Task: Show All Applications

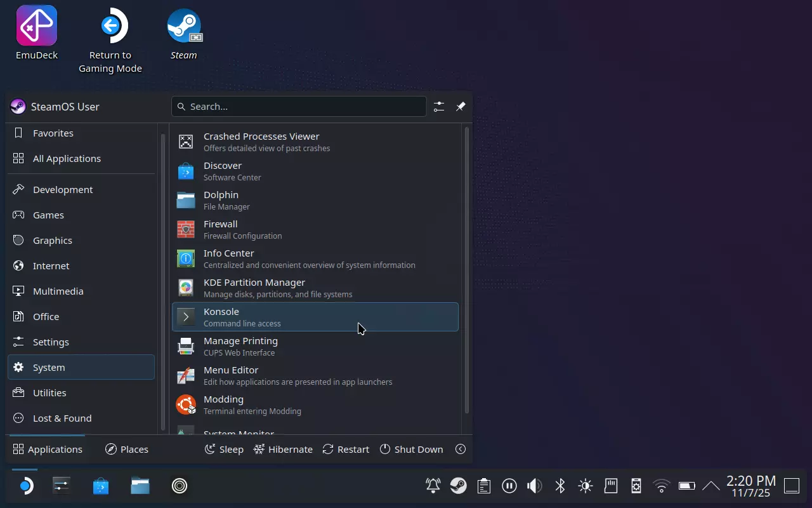Action: tap(81, 159)
